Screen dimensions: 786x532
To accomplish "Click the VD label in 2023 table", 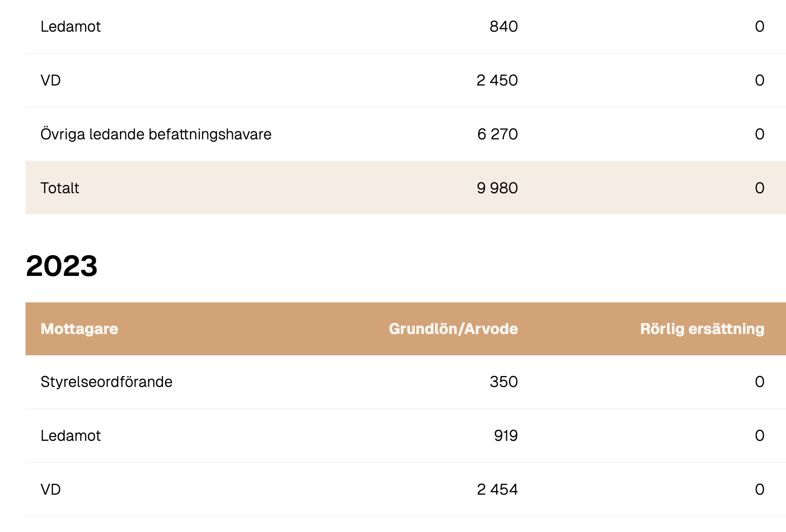I will (x=51, y=489).
